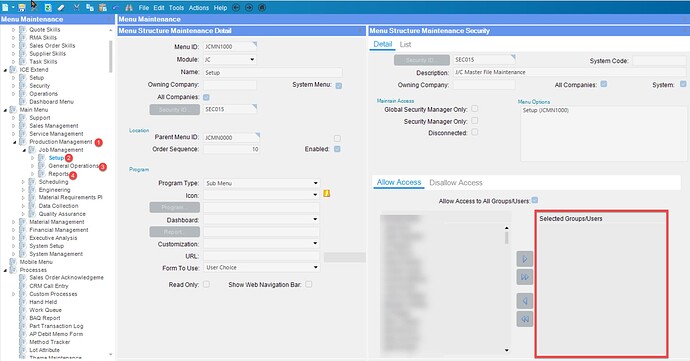Open the Icon dropdown
This screenshot has height=361, width=690.
(x=316, y=195)
